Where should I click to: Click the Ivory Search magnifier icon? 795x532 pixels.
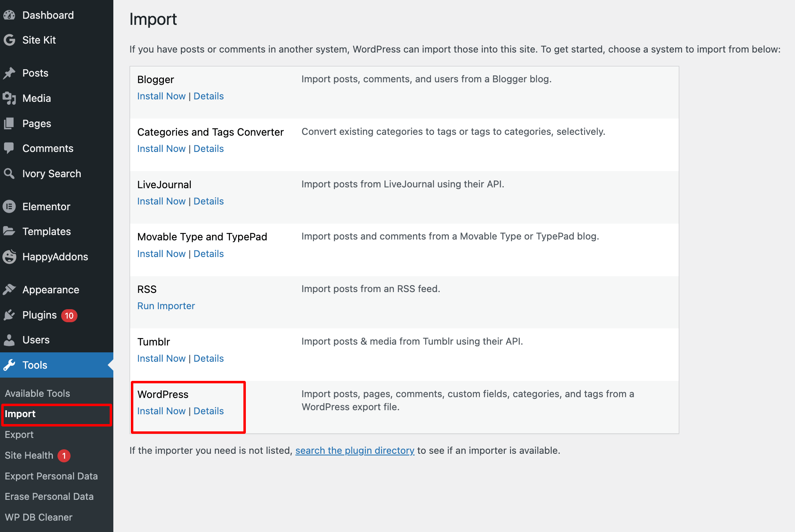[9, 174]
